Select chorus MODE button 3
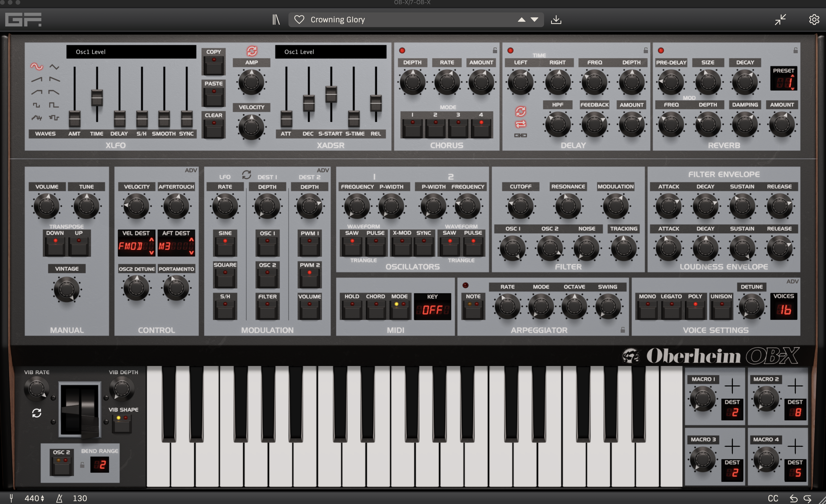The height and width of the screenshot is (504, 826). point(458,127)
